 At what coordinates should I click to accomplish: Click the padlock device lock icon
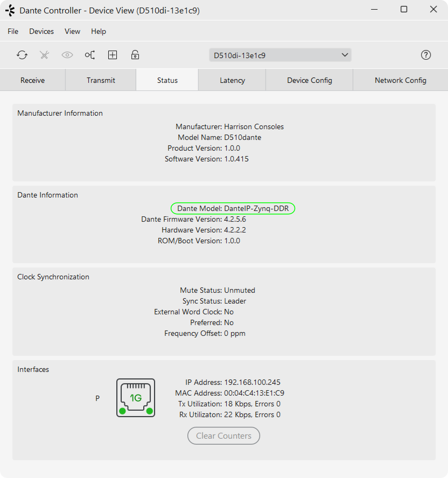(x=135, y=55)
